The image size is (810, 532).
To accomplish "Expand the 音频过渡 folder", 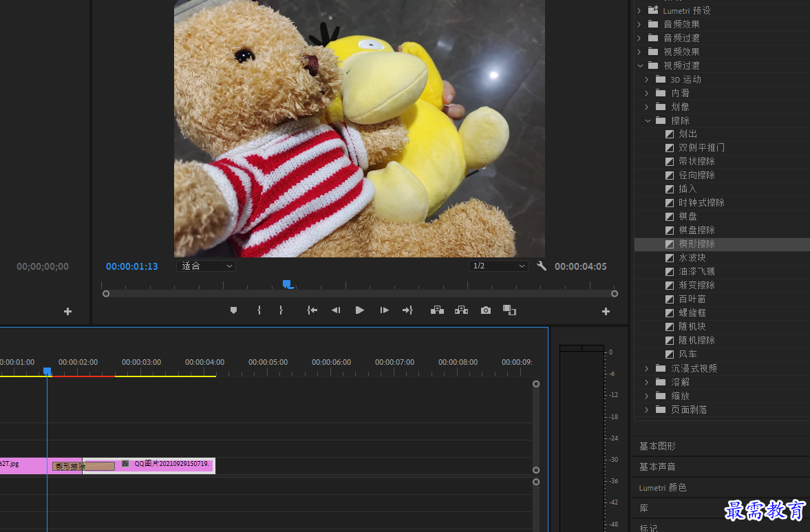I will 639,39.
